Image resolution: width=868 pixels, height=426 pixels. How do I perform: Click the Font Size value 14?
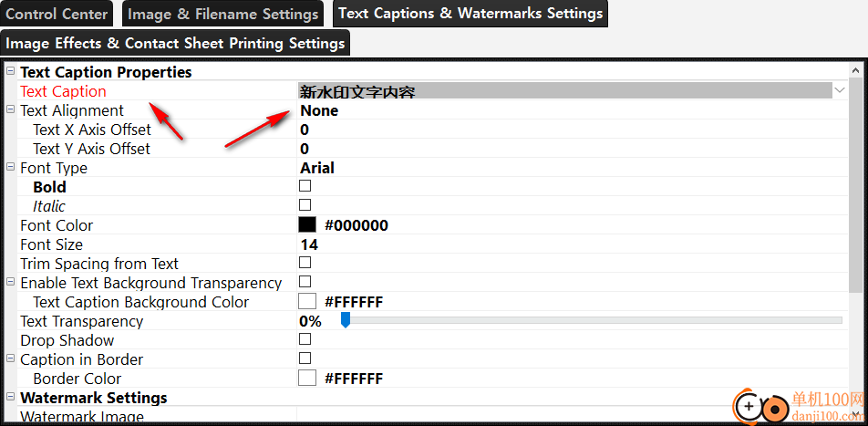(309, 244)
